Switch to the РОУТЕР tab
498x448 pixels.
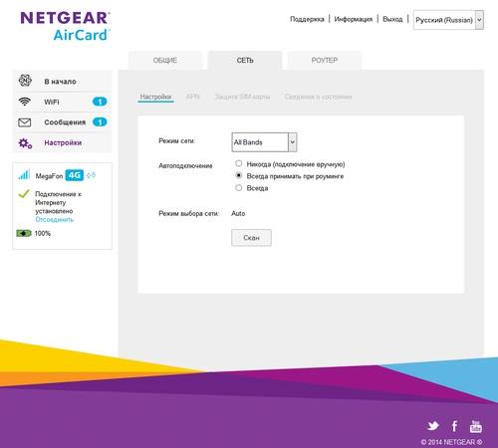(325, 61)
